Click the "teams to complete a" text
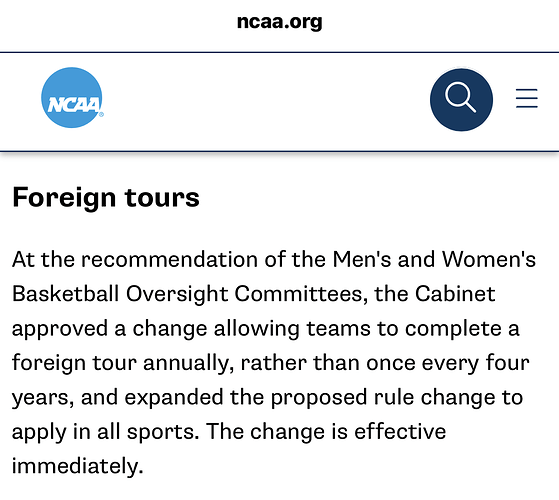559x500 pixels. [412, 329]
